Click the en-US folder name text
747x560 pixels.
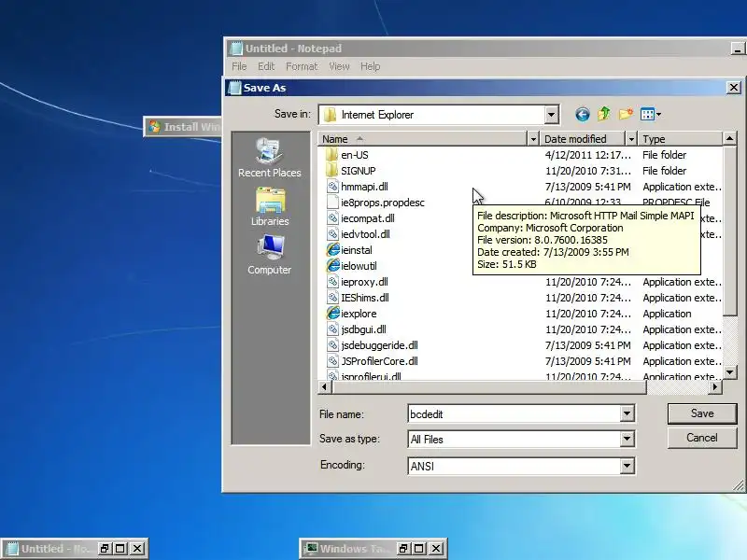pyautogui.click(x=355, y=155)
